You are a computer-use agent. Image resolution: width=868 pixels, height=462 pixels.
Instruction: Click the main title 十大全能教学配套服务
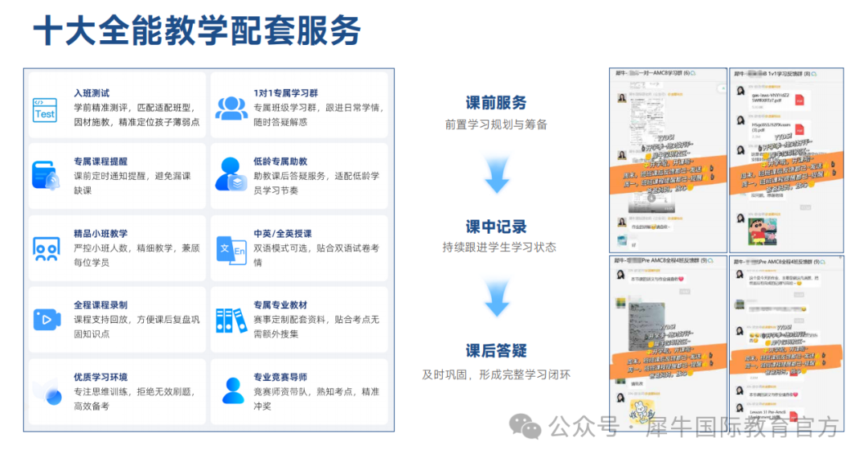click(197, 30)
